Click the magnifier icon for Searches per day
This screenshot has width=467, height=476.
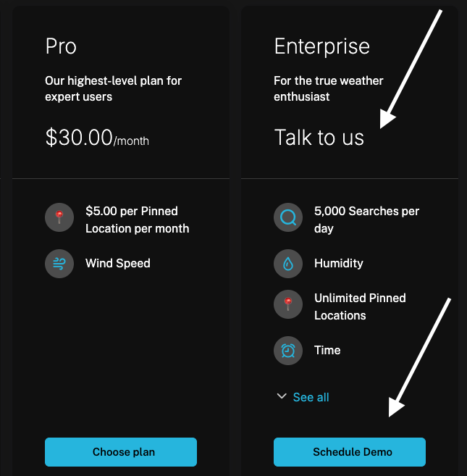coord(288,219)
